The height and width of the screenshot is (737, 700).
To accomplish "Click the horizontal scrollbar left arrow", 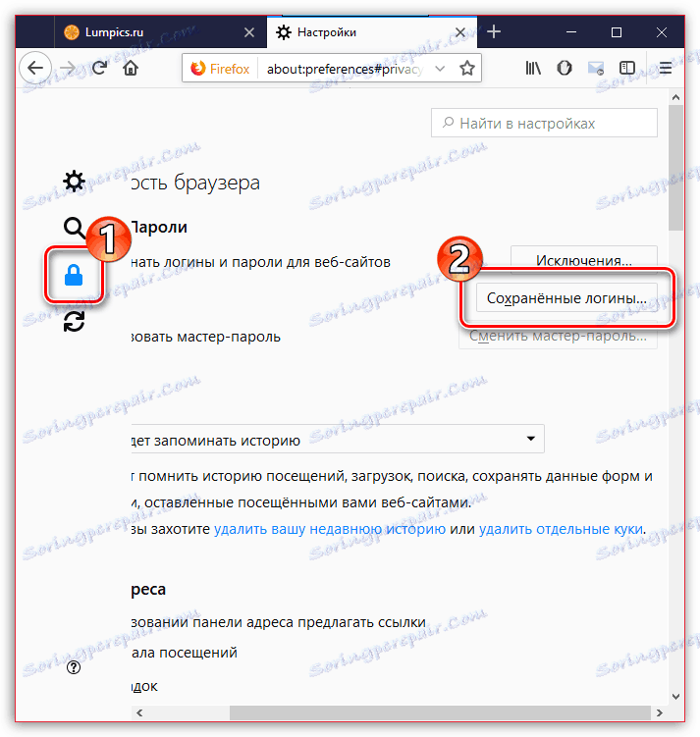I will 139,712.
